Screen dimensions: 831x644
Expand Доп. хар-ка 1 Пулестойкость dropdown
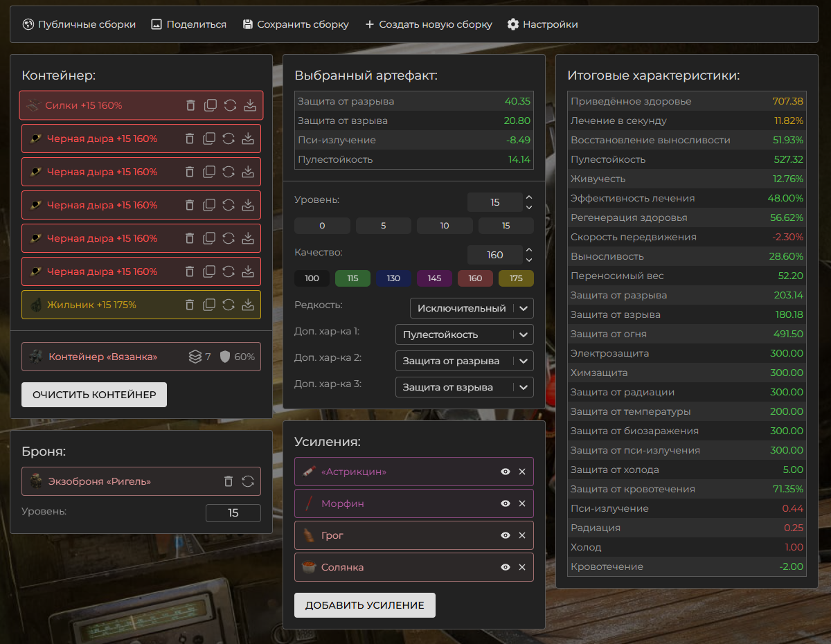coord(464,334)
